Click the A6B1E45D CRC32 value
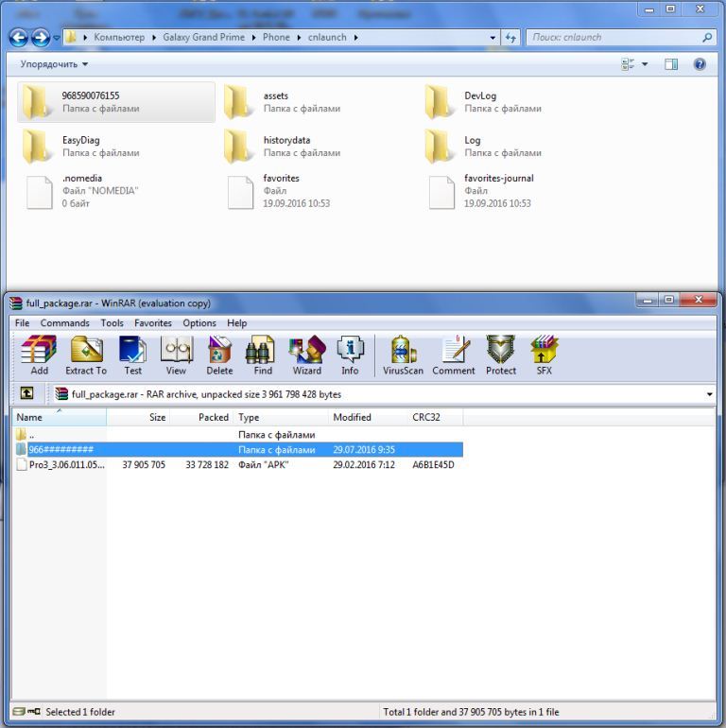 pos(434,465)
